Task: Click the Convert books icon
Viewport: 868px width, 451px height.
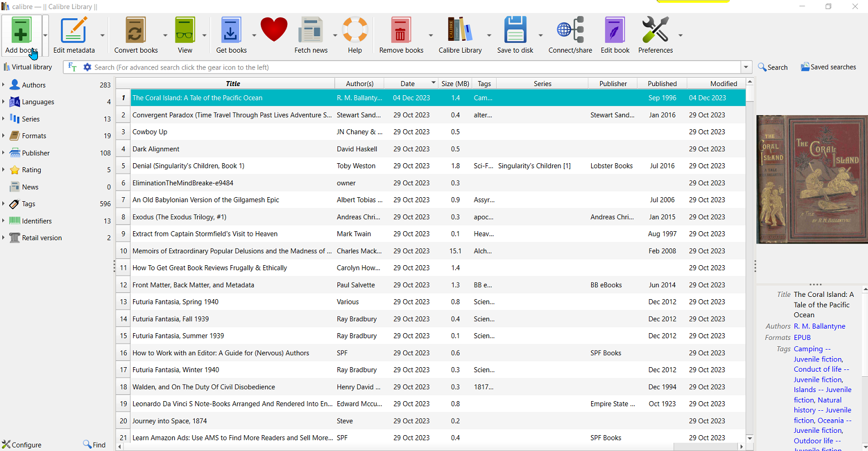Action: pyautogui.click(x=135, y=30)
